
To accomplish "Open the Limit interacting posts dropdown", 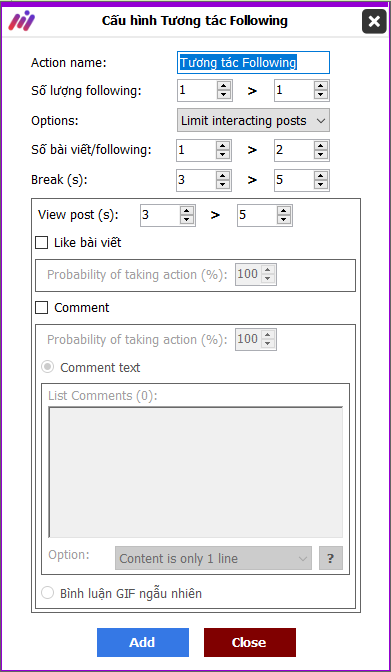I will coord(253,120).
